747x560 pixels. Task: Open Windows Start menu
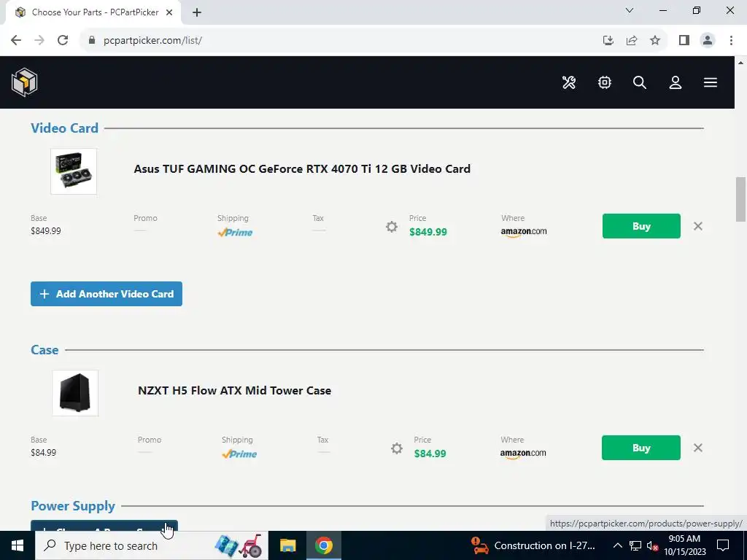click(18, 545)
